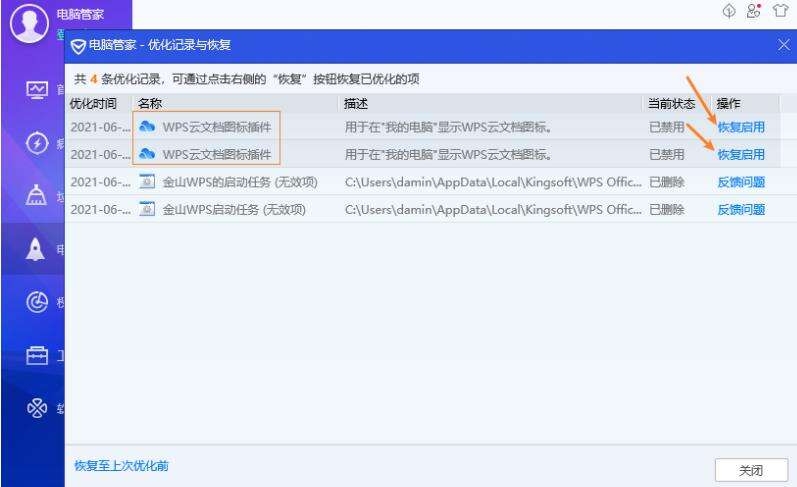Click path description of 金山WPS的启动任务 row
Screen dimensions: 797x487
point(493,182)
